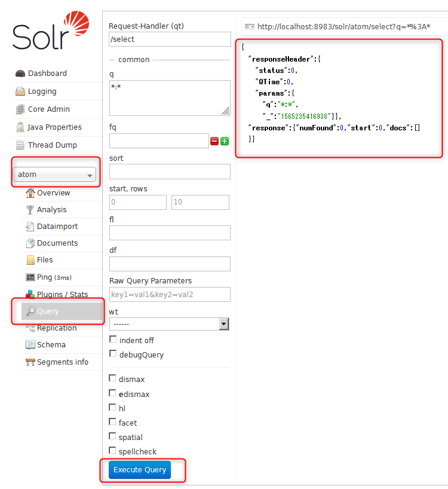Click the Replication icon
Viewport: 448px width, 489px height.
(30, 328)
